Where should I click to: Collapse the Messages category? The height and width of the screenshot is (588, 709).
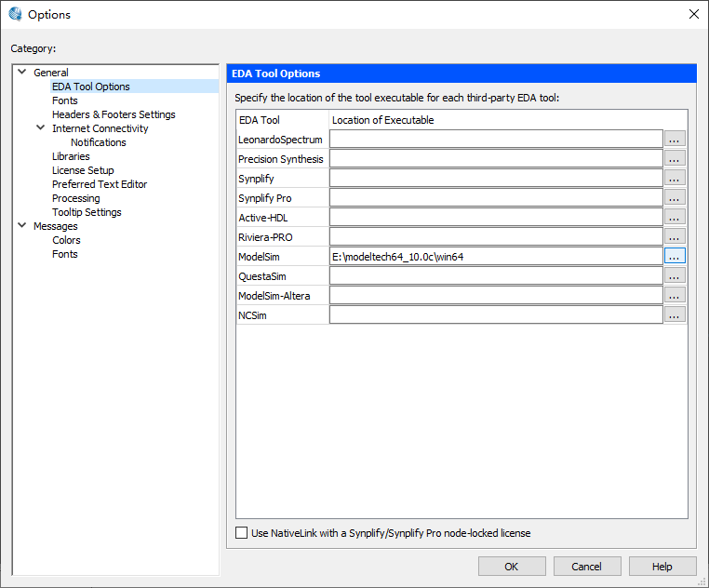21,225
